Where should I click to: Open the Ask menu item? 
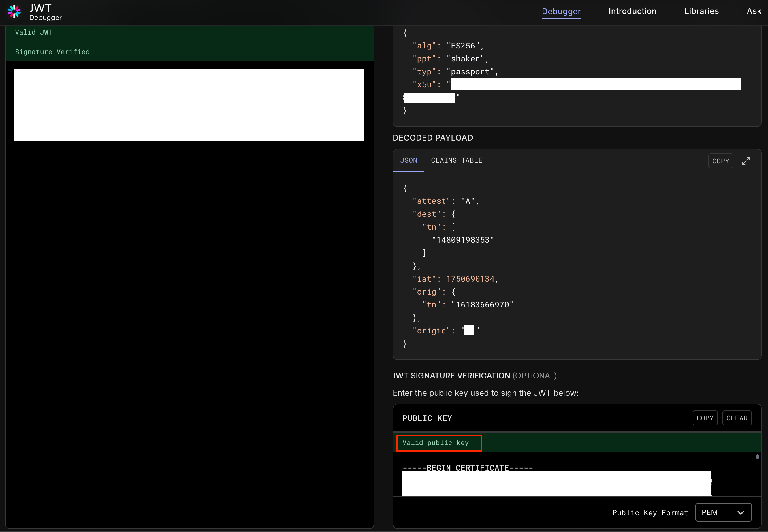(x=753, y=11)
